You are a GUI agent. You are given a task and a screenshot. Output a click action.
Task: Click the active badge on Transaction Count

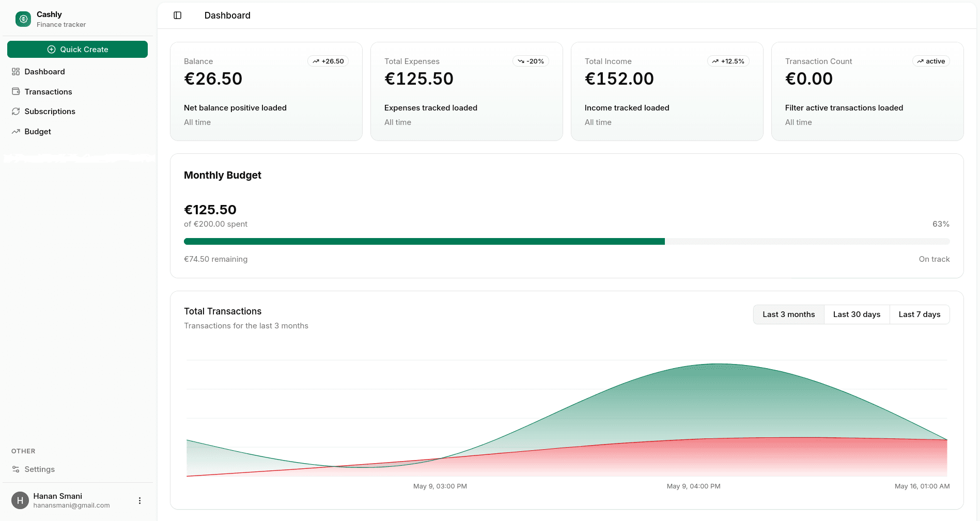click(x=931, y=61)
